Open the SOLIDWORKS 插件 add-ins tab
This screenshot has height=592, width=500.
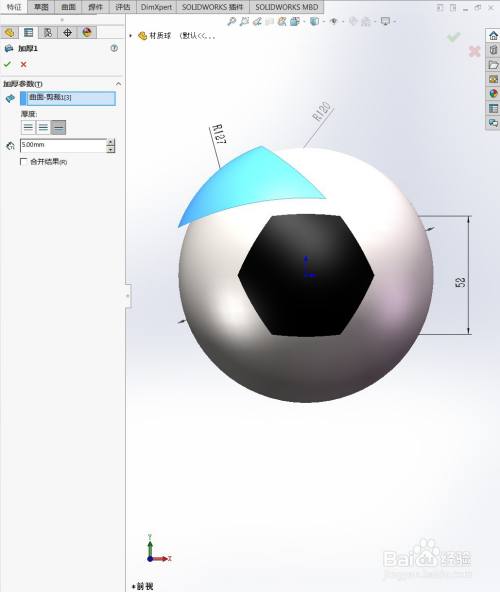tap(213, 7)
